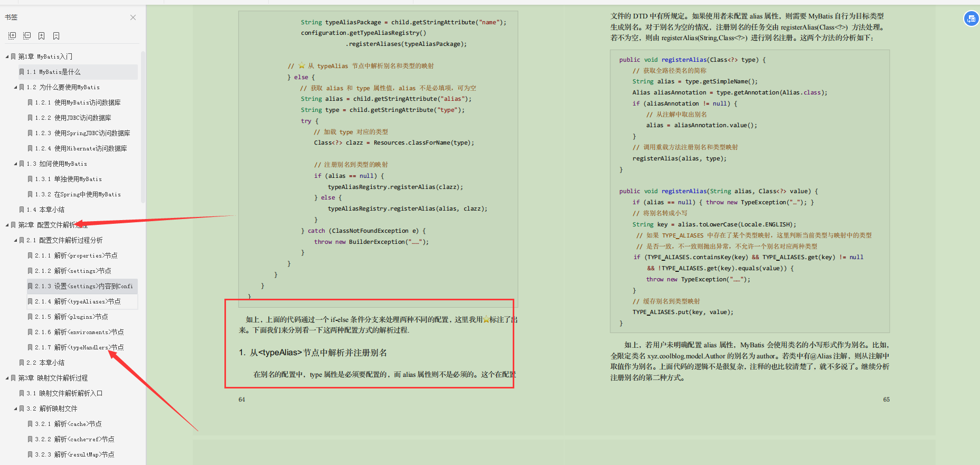980x465 pixels.
Task: Go to 1.2.1 使用MyBatis访问数据库
Action: (79, 102)
